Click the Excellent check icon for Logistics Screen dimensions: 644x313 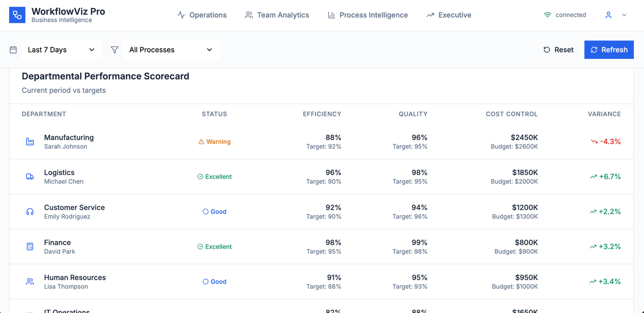click(x=200, y=177)
